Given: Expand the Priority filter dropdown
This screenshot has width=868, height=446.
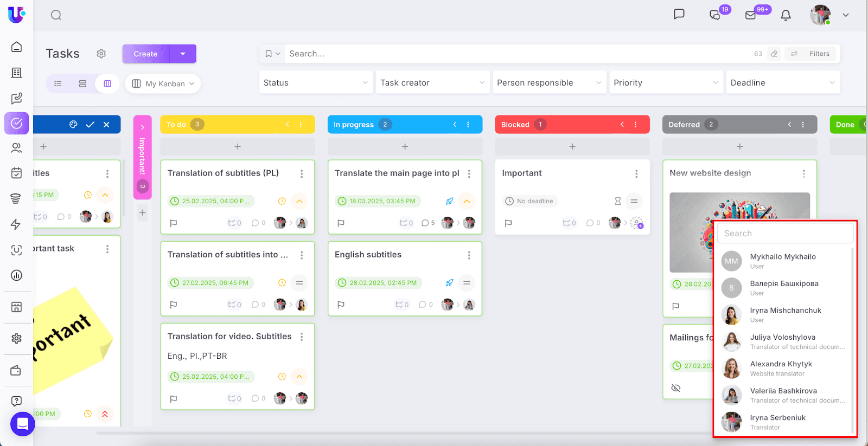Looking at the screenshot, I should [666, 83].
